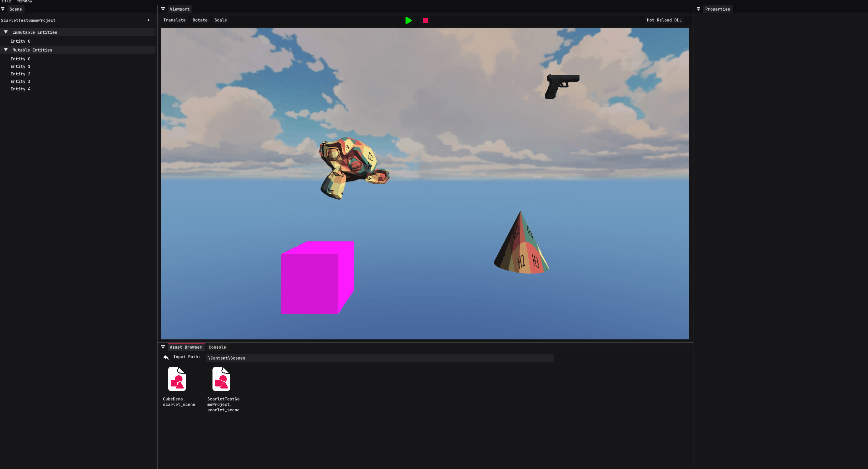Click the back arrow in Asset Browser

coord(166,357)
